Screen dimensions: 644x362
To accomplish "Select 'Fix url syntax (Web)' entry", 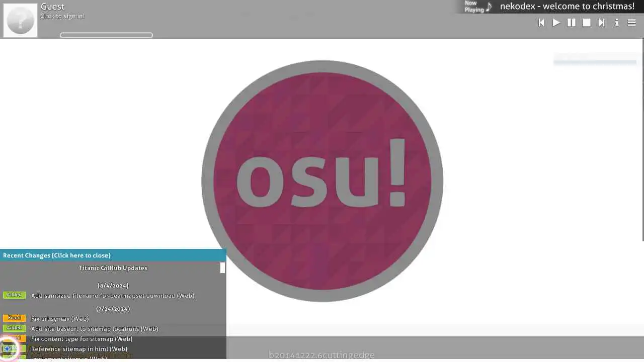I will click(x=60, y=319).
